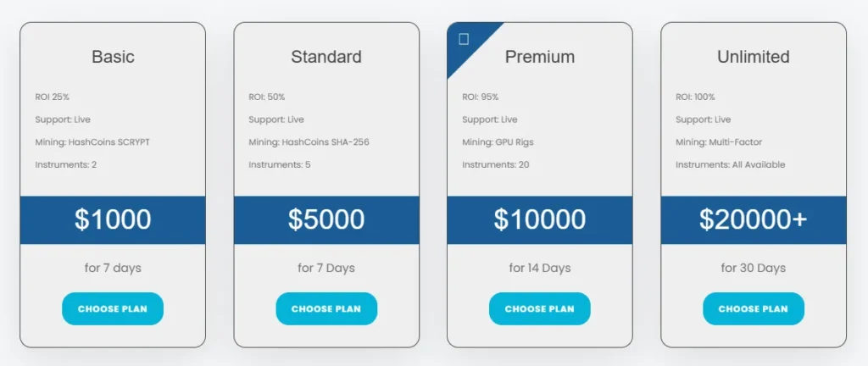Image resolution: width=868 pixels, height=366 pixels.
Task: Click "Mining: HashCoins SCRYPT" feature line
Action: click(x=92, y=142)
